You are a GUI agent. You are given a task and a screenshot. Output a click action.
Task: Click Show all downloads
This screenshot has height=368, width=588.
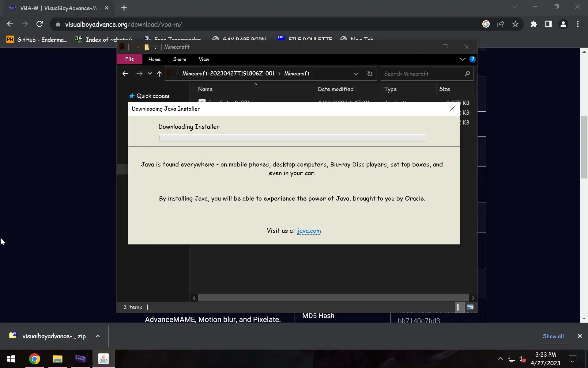[553, 336]
